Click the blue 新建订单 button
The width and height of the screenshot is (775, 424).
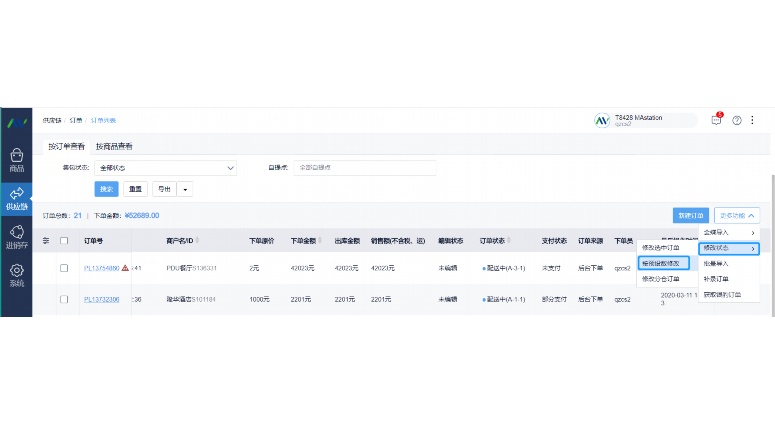tap(690, 215)
